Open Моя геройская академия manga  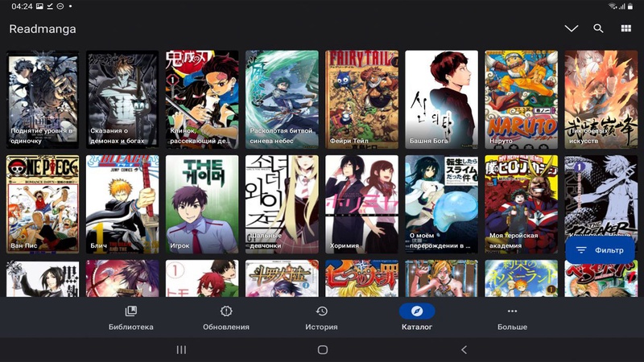[x=522, y=204]
